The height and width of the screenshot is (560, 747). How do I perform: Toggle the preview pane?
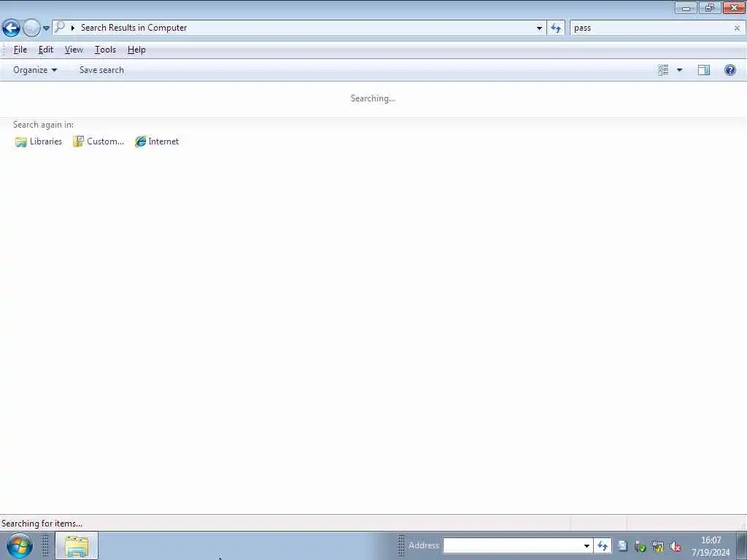(x=704, y=70)
